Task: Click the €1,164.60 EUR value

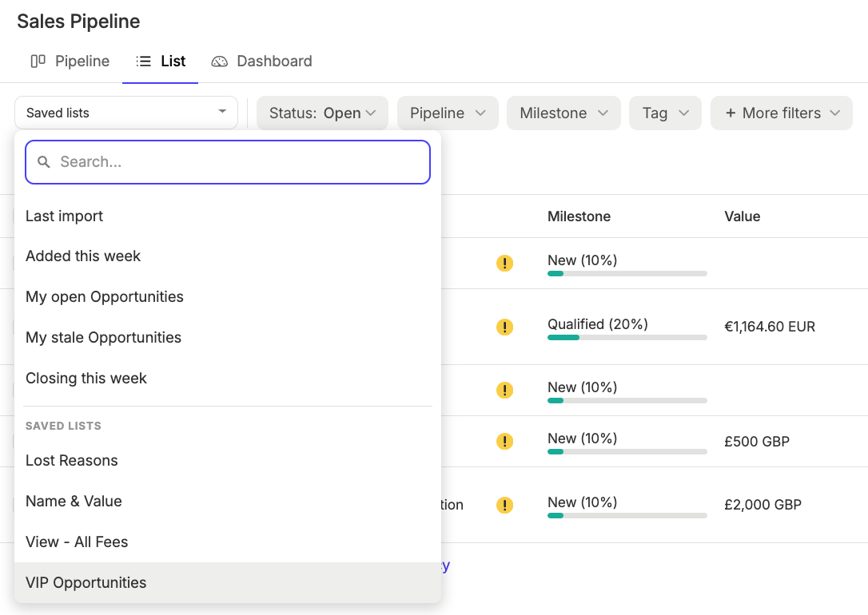Action: (x=770, y=327)
